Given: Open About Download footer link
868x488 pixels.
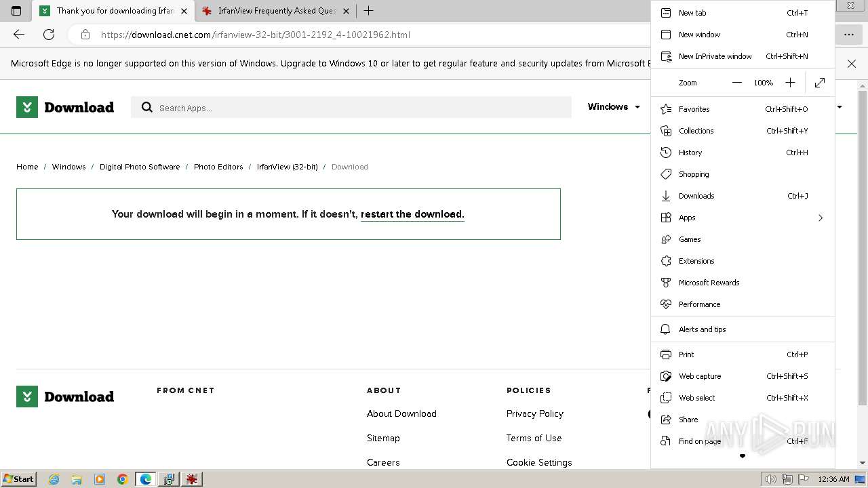Looking at the screenshot, I should point(401,413).
